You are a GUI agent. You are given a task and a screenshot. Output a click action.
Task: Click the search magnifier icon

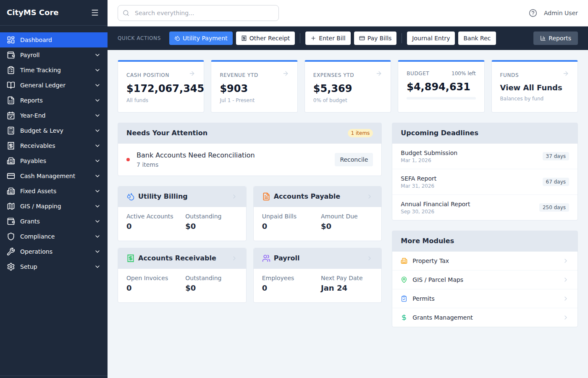pyautogui.click(x=126, y=13)
